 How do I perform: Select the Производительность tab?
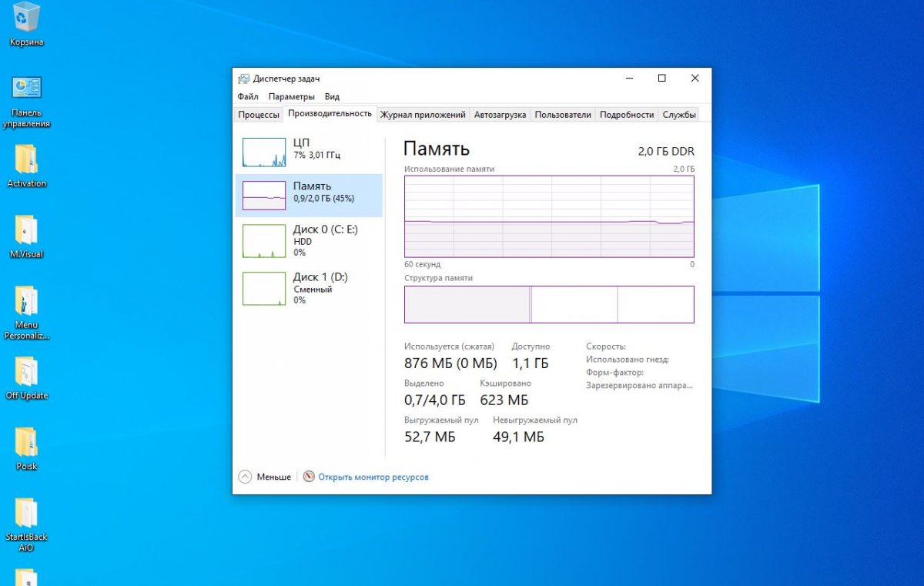(x=330, y=114)
